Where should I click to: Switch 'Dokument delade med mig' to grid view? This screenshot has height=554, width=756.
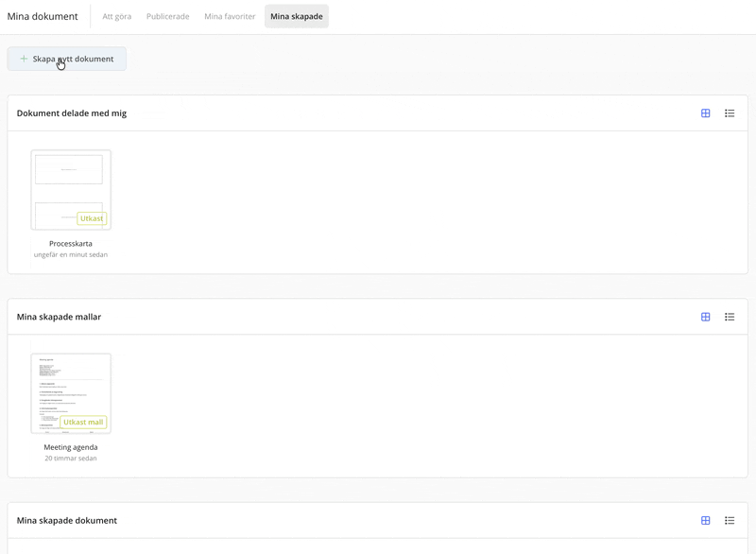pyautogui.click(x=705, y=113)
